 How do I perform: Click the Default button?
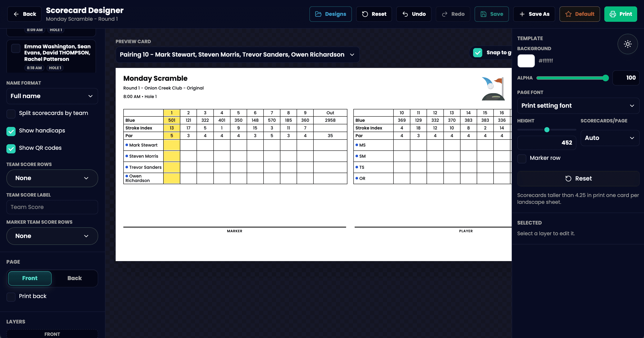coord(580,14)
